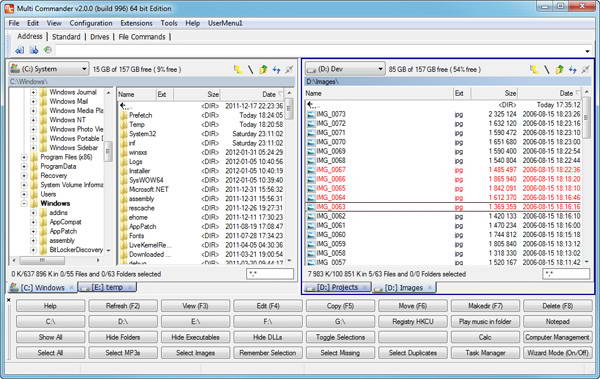Open the Configuration menu

tap(91, 23)
